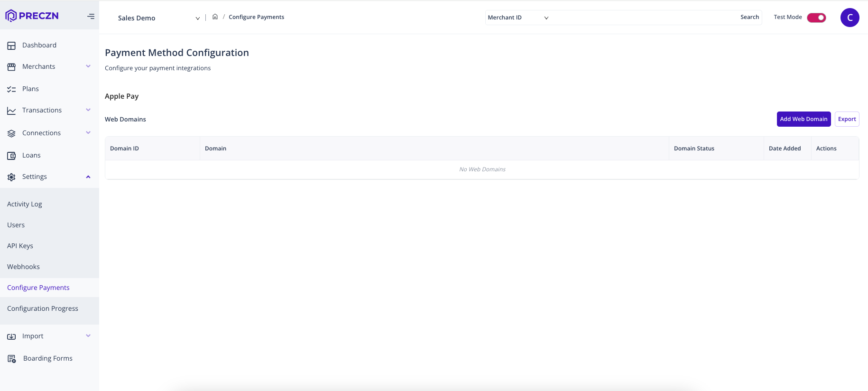The image size is (868, 391).
Task: Go to API Keys settings
Action: (x=20, y=246)
